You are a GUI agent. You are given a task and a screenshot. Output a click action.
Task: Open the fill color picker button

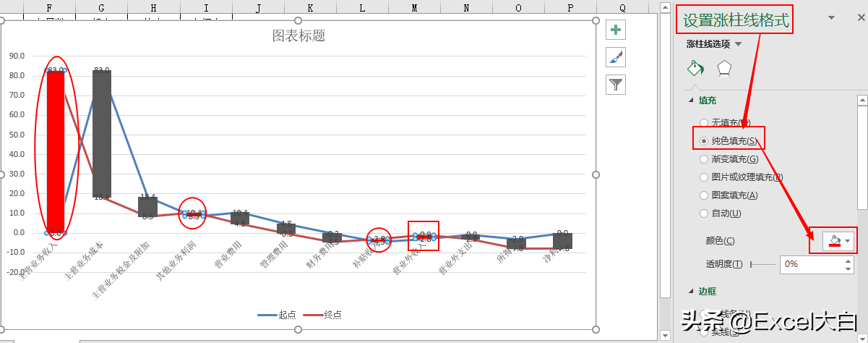[x=839, y=240]
